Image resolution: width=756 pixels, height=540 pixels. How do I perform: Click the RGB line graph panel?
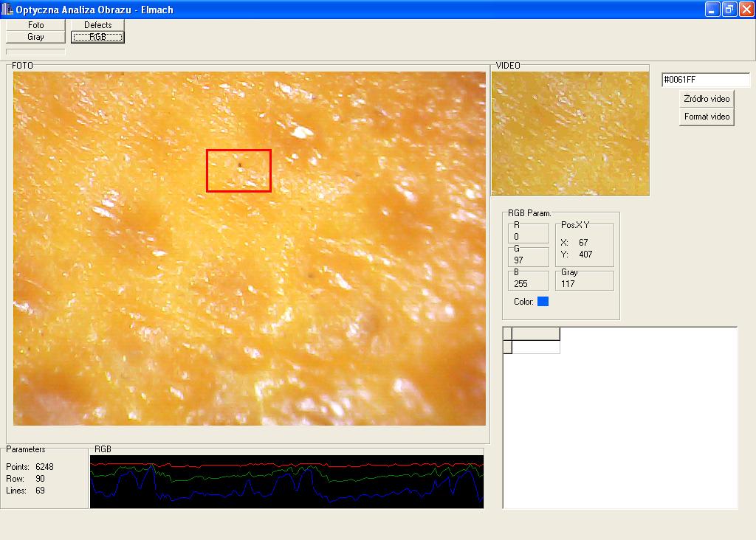pyautogui.click(x=286, y=482)
